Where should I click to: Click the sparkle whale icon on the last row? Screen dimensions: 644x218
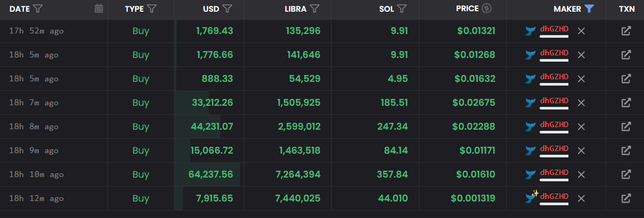[x=531, y=197]
